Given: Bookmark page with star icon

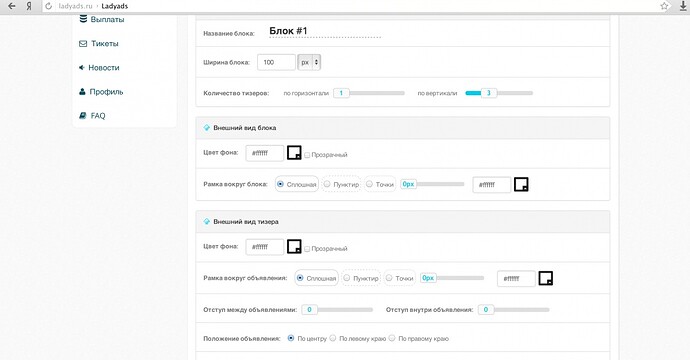Looking at the screenshot, I should pyautogui.click(x=664, y=6).
